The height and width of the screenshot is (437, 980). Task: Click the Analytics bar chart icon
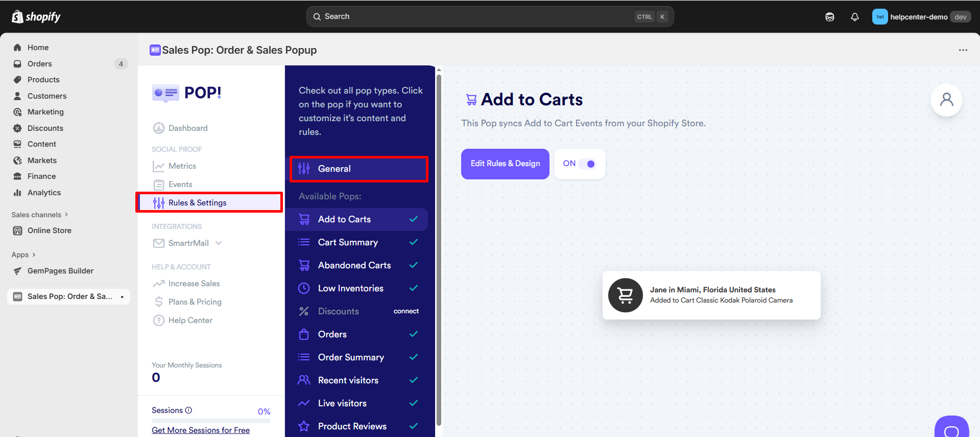(x=17, y=193)
